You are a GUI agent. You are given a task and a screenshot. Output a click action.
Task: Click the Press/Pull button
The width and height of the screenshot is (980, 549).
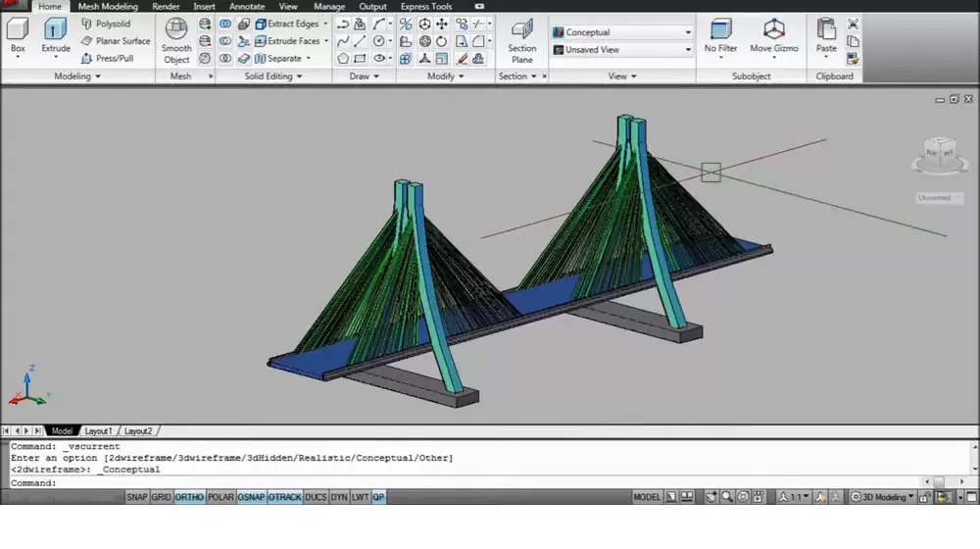coord(114,58)
